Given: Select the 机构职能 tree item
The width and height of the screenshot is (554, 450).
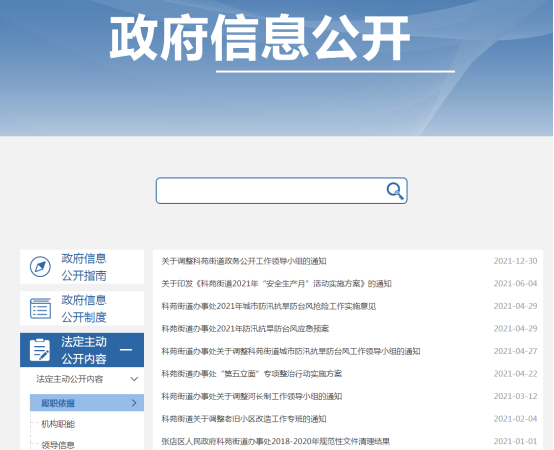Looking at the screenshot, I should click(58, 424).
